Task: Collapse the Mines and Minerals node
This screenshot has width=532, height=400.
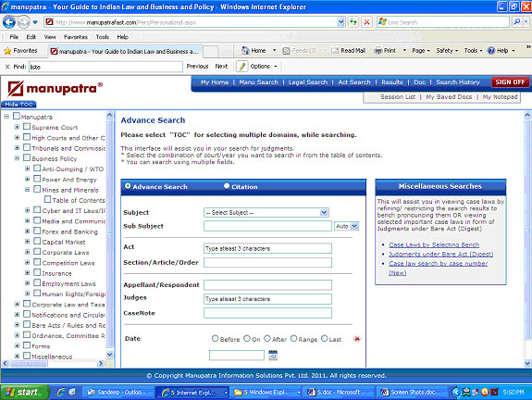Action: pyautogui.click(x=28, y=190)
